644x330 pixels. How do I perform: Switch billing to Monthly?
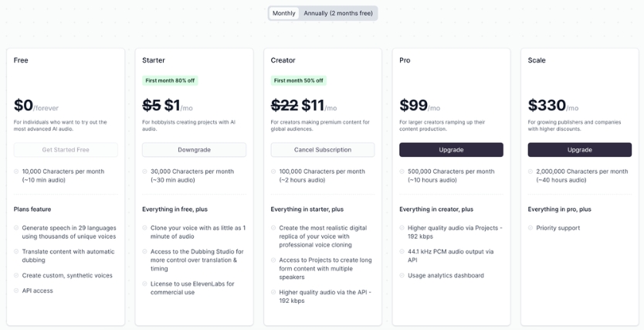click(284, 13)
